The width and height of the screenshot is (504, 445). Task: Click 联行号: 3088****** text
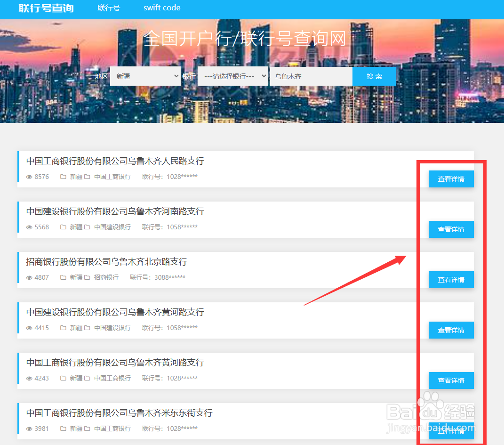(158, 277)
